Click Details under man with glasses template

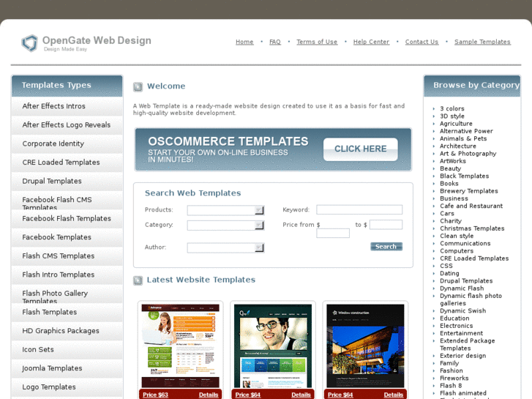click(x=301, y=395)
